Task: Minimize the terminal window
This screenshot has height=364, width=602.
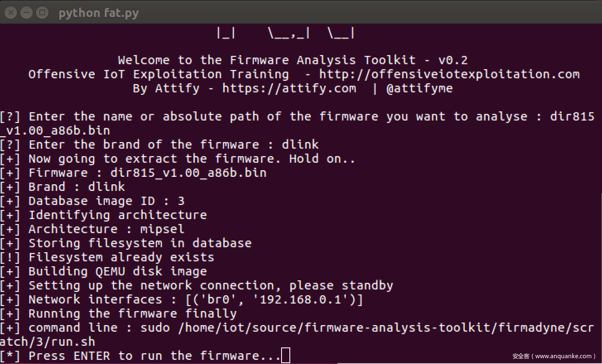Action: [26, 13]
